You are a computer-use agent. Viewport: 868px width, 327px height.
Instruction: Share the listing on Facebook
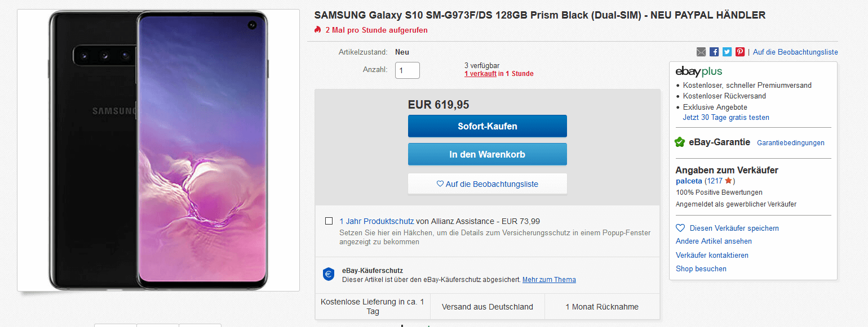714,51
